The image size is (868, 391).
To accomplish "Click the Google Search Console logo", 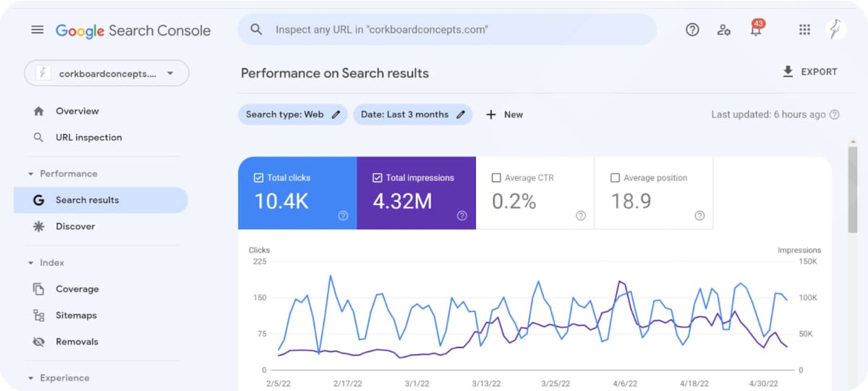I will point(133,30).
